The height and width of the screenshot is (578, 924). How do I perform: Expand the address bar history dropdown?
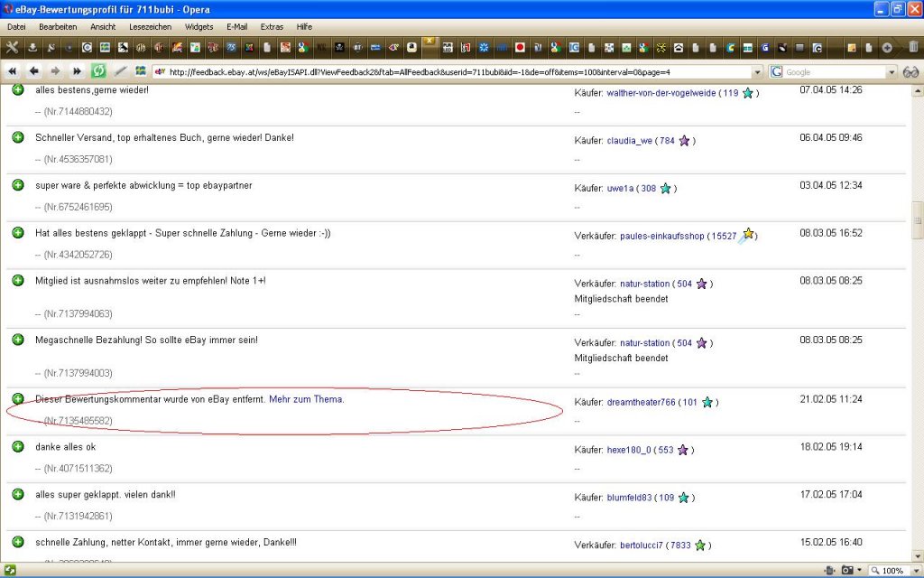click(757, 72)
